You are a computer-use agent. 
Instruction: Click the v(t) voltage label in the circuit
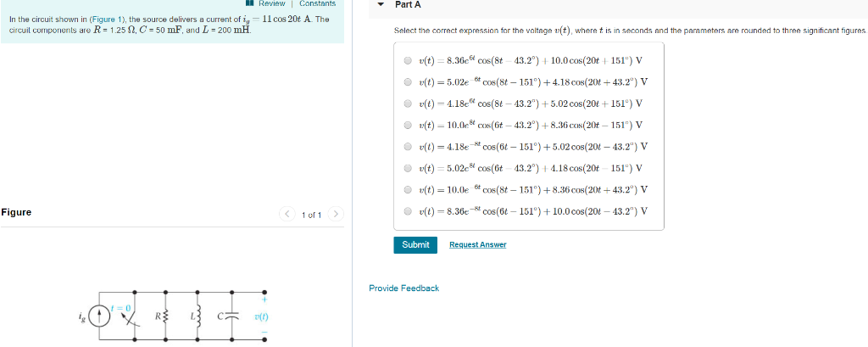pos(261,317)
